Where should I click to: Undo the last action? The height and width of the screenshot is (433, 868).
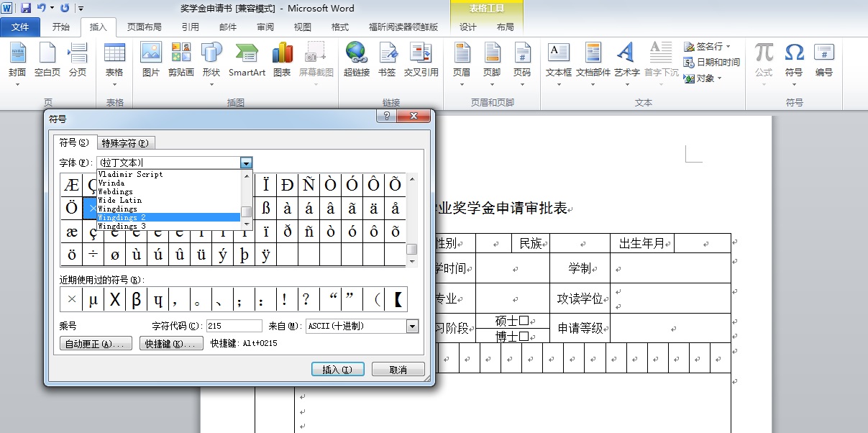point(42,8)
